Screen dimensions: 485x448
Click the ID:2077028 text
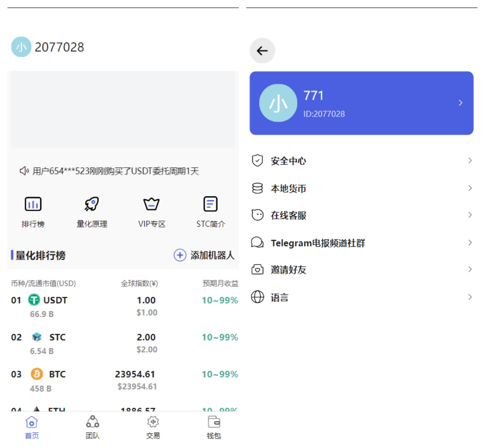click(x=324, y=114)
